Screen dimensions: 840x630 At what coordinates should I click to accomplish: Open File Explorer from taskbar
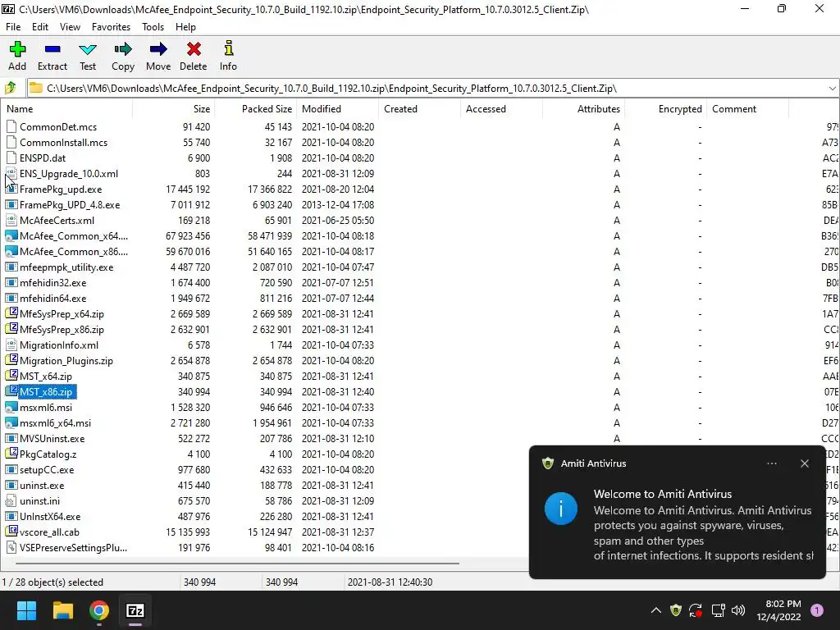coord(62,610)
